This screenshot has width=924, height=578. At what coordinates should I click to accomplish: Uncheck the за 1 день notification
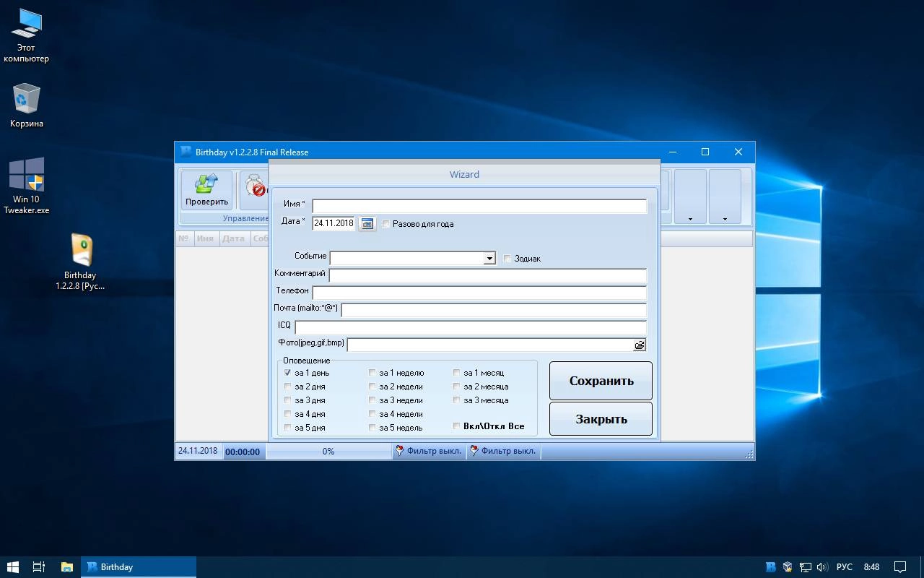pyautogui.click(x=288, y=373)
